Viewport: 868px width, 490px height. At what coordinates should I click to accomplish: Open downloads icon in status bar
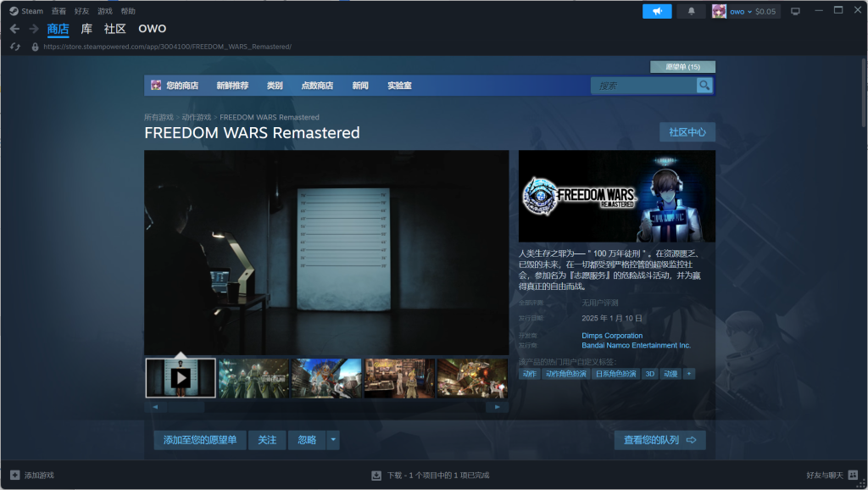(376, 475)
